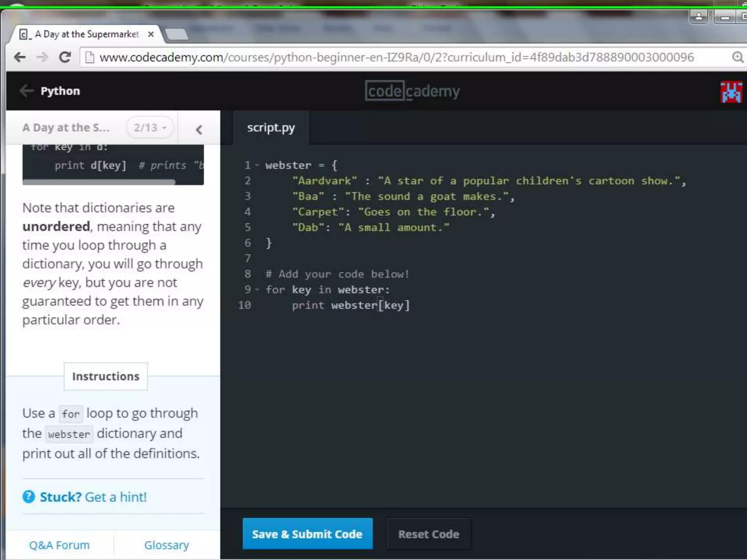Viewport: 747px width, 560px height.
Task: Open the 2/13 exercise dropdown
Action: [x=150, y=128]
